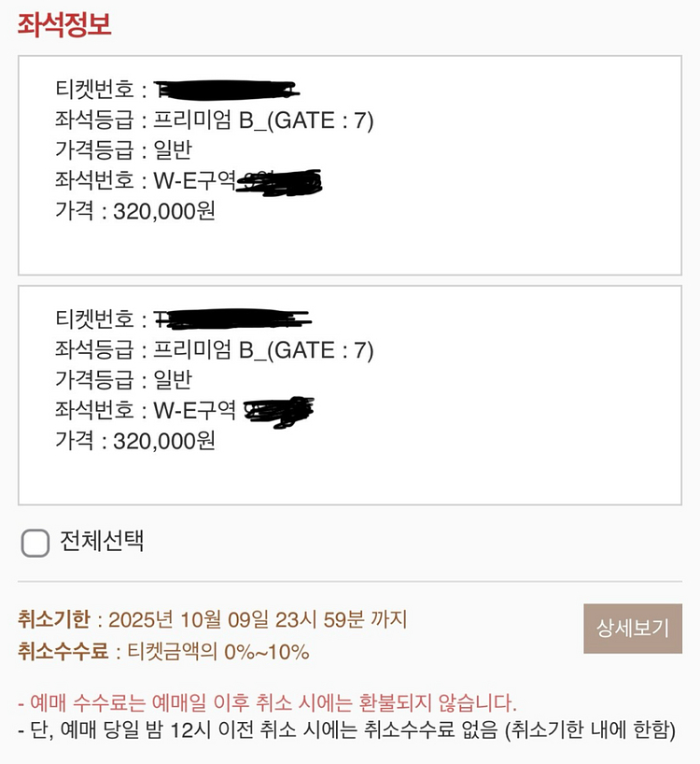
Task: Check the 전체선택 checkbox
Action: click(x=35, y=543)
